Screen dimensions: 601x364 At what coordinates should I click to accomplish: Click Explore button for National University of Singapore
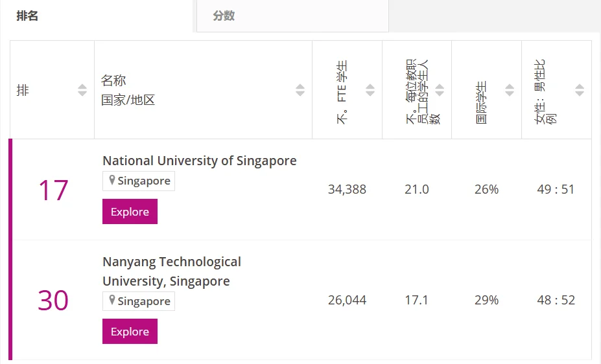[x=130, y=211]
